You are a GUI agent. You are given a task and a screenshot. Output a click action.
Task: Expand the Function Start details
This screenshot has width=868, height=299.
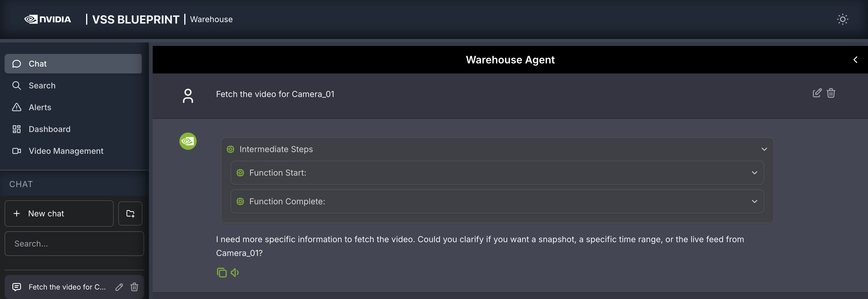[754, 173]
